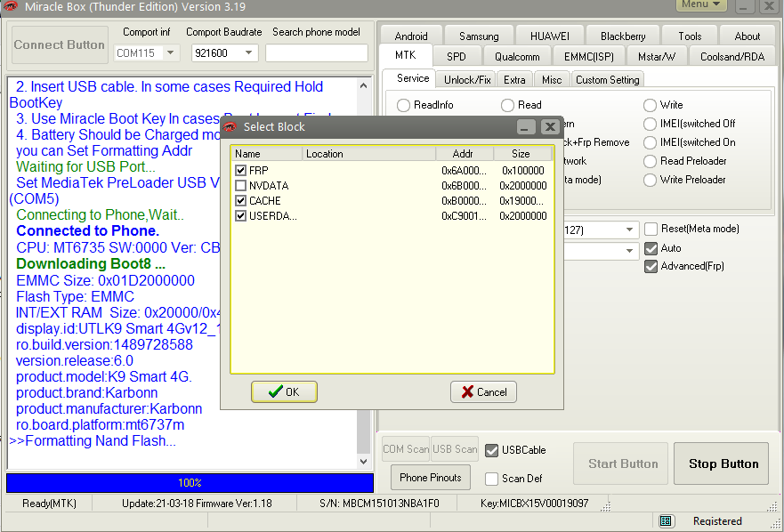Click the USB Scan button
The height and width of the screenshot is (532, 784).
[455, 449]
